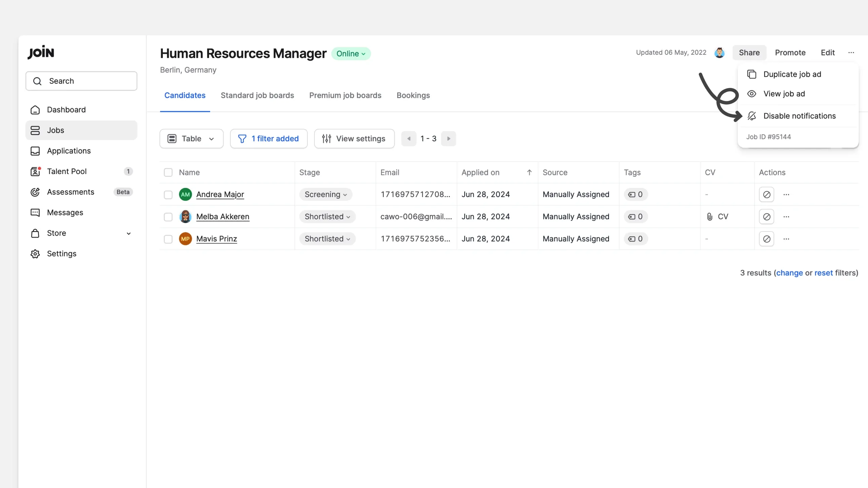Click the Jobs sidebar icon
This screenshot has height=488, width=868.
point(35,130)
